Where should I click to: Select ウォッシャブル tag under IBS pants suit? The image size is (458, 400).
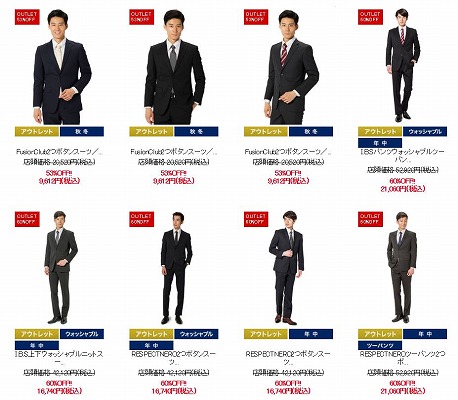(x=425, y=132)
